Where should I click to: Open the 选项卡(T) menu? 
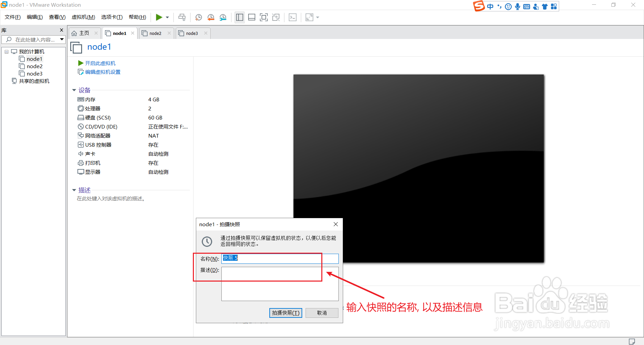(x=112, y=17)
